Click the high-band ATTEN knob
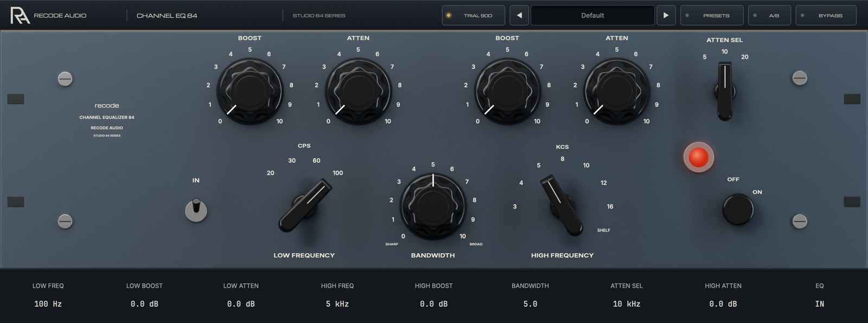The width and height of the screenshot is (868, 323). pyautogui.click(x=617, y=91)
